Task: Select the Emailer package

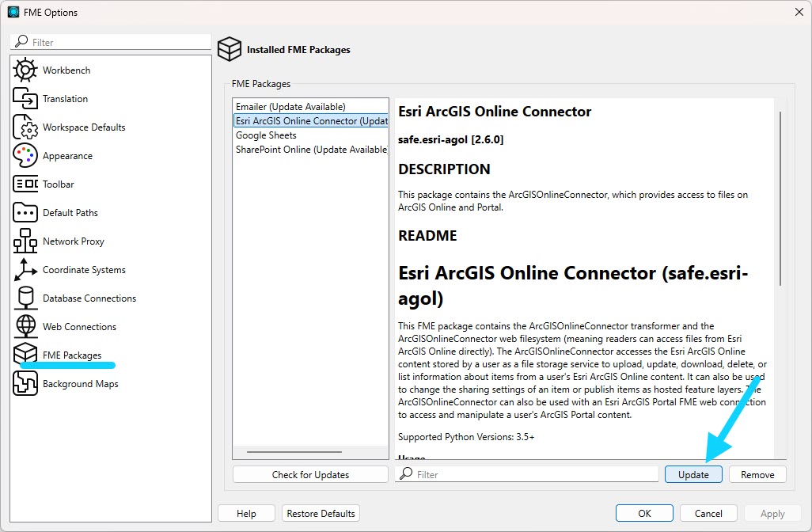Action: (310, 106)
